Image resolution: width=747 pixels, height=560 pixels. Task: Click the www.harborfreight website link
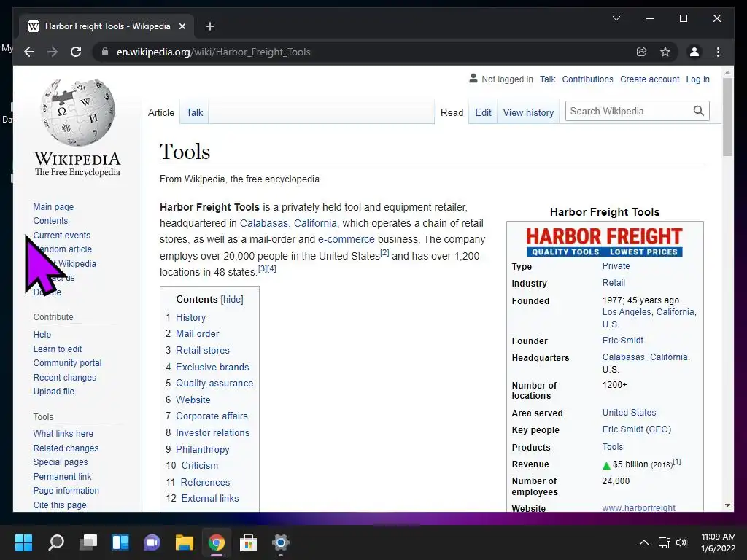[x=638, y=507]
